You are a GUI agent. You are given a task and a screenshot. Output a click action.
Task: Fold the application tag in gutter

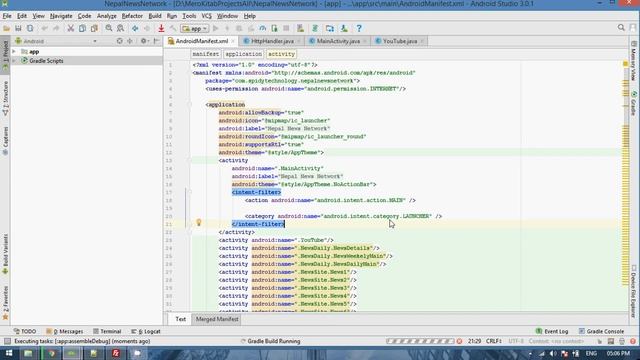(189, 104)
